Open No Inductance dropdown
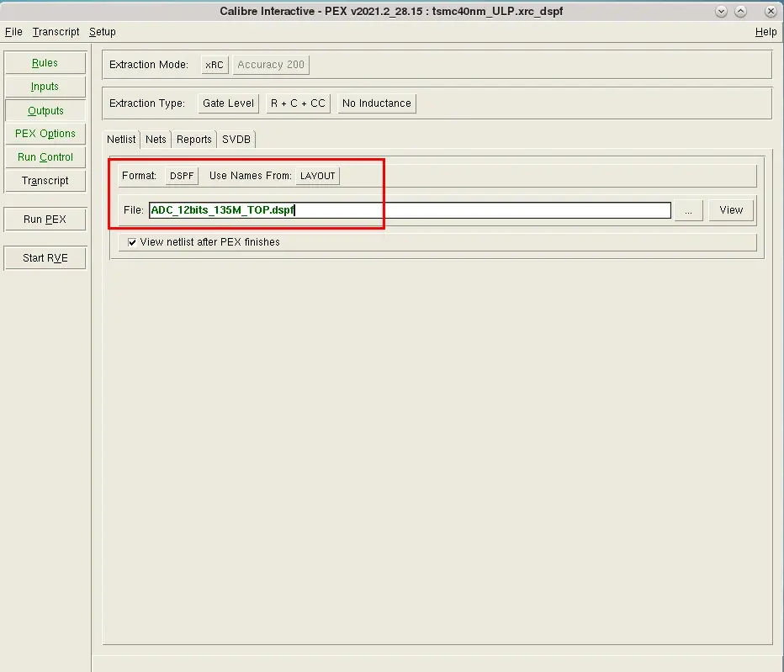The height and width of the screenshot is (672, 784). (x=377, y=103)
